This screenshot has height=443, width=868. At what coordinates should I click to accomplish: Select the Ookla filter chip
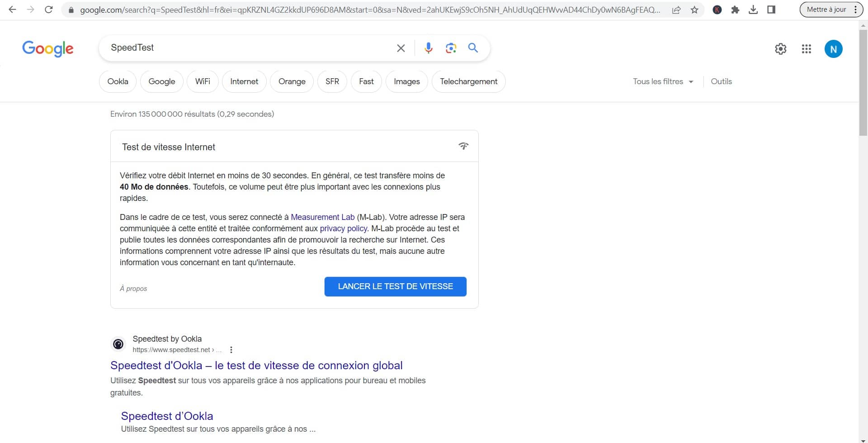tap(118, 81)
